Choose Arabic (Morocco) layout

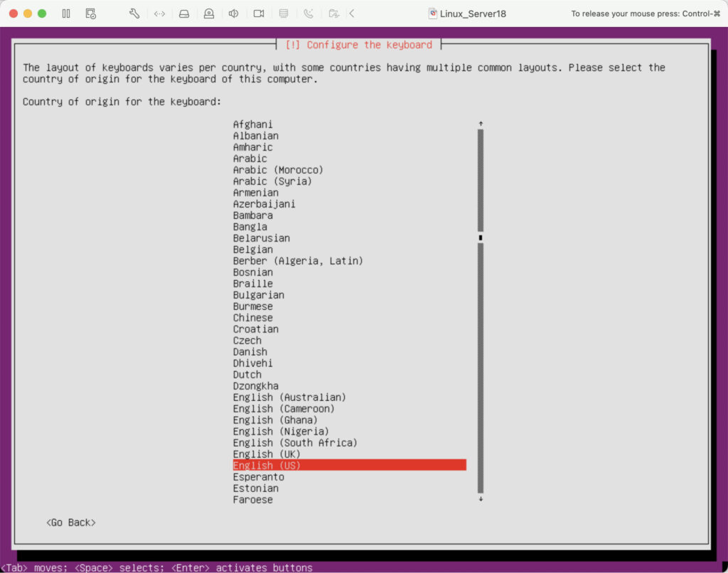[349, 170]
